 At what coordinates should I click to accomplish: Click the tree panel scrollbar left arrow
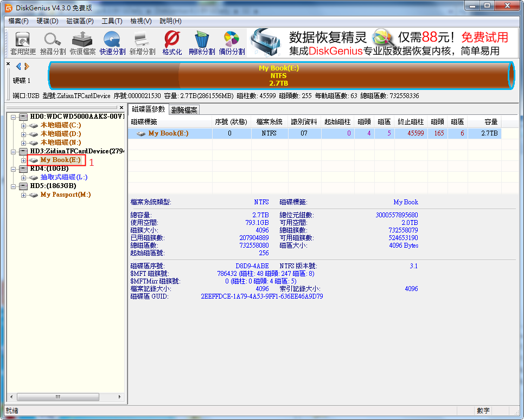click(11, 397)
